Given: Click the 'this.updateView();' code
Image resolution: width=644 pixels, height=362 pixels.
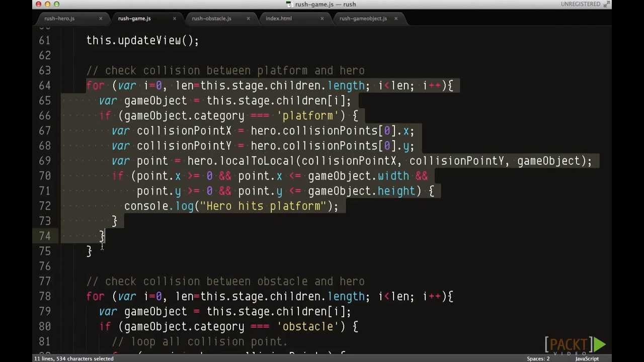Looking at the screenshot, I should pos(143,40).
